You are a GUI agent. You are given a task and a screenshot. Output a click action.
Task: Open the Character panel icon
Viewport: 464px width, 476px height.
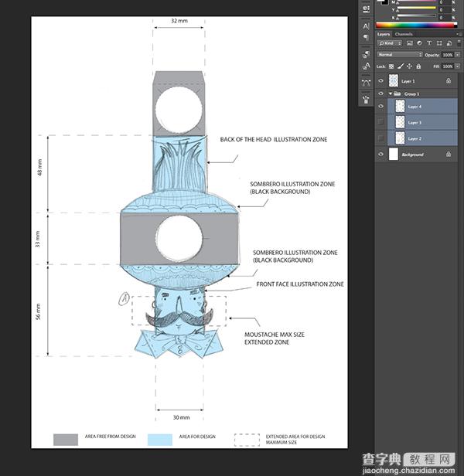(x=366, y=25)
